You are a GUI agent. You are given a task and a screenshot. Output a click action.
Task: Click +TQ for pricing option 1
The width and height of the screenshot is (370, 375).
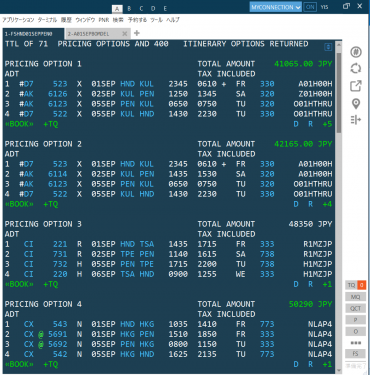pyautogui.click(x=51, y=124)
